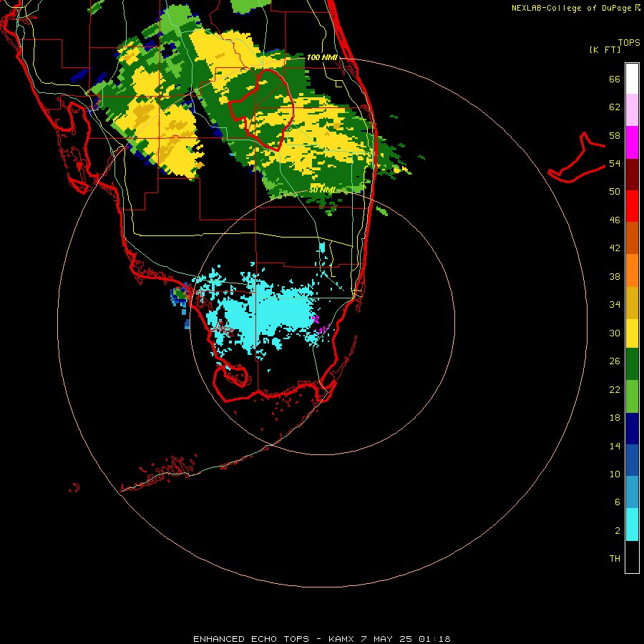Image resolution: width=644 pixels, height=644 pixels.
Task: Click the orange 42 kft legend swatch
Action: coord(632,270)
